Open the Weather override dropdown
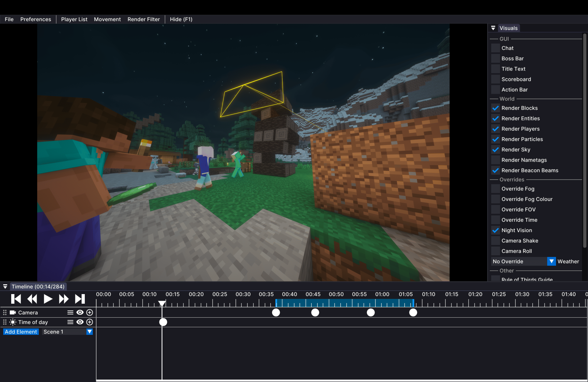588x382 pixels. [523, 261]
